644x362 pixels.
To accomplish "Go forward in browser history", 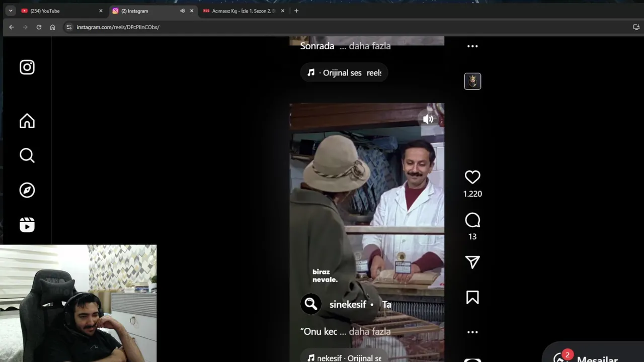I will 25,27.
